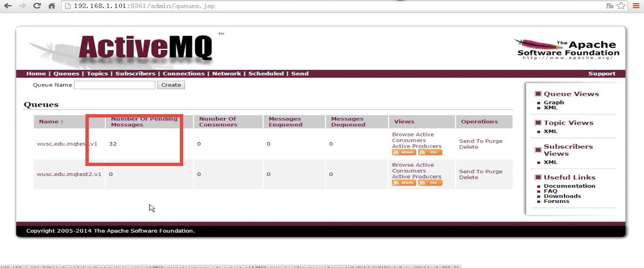Browse wusc.edu.mqtest2.v1 queue messages

(404, 165)
